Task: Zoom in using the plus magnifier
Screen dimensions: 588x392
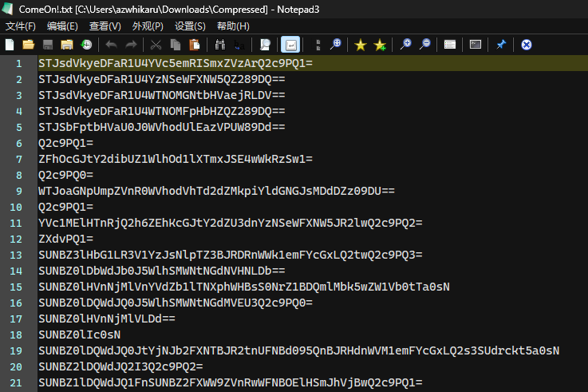Action: pos(405,45)
